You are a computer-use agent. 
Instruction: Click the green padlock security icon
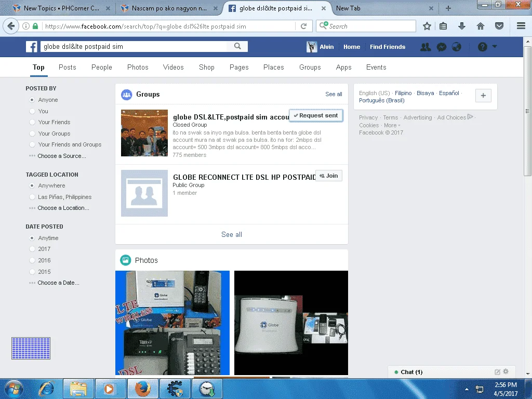click(x=35, y=26)
